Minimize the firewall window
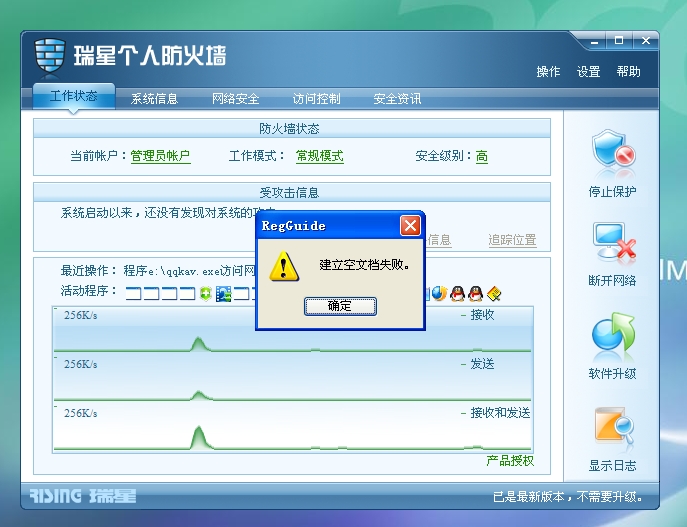 pos(595,41)
